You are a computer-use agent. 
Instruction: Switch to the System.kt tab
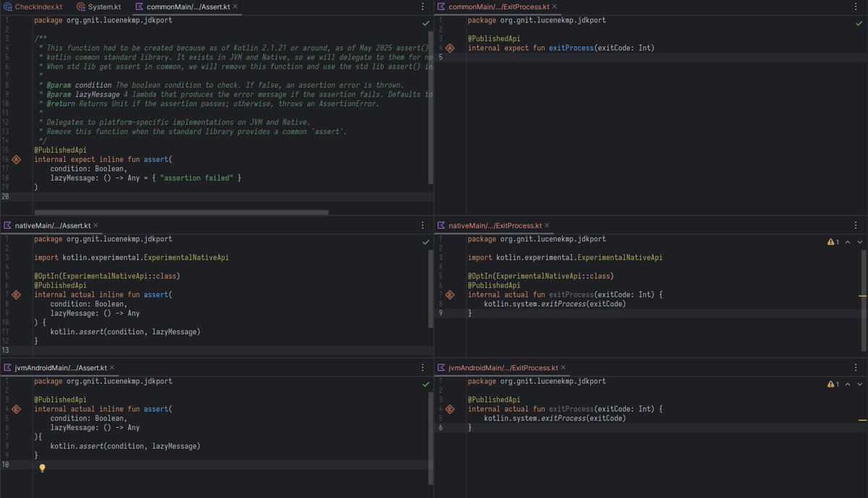[98, 7]
